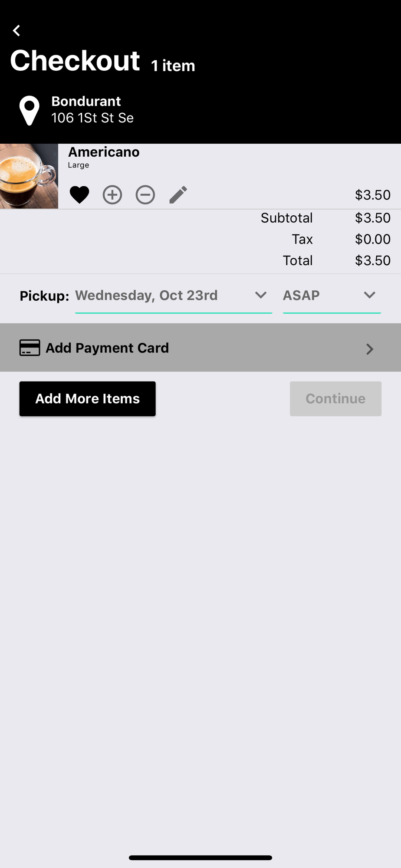The width and height of the screenshot is (401, 868).
Task: Tap the 106 1St St Se address
Action: [x=92, y=118]
